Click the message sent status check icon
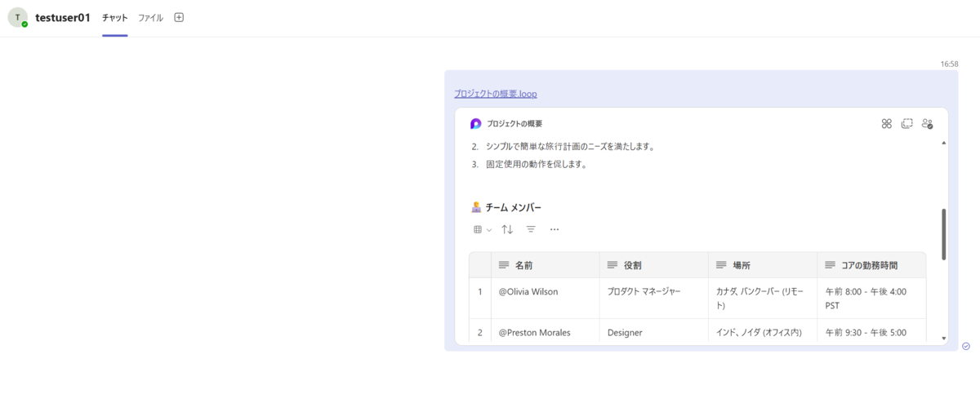Viewport: 980px width, 412px height. tap(966, 346)
